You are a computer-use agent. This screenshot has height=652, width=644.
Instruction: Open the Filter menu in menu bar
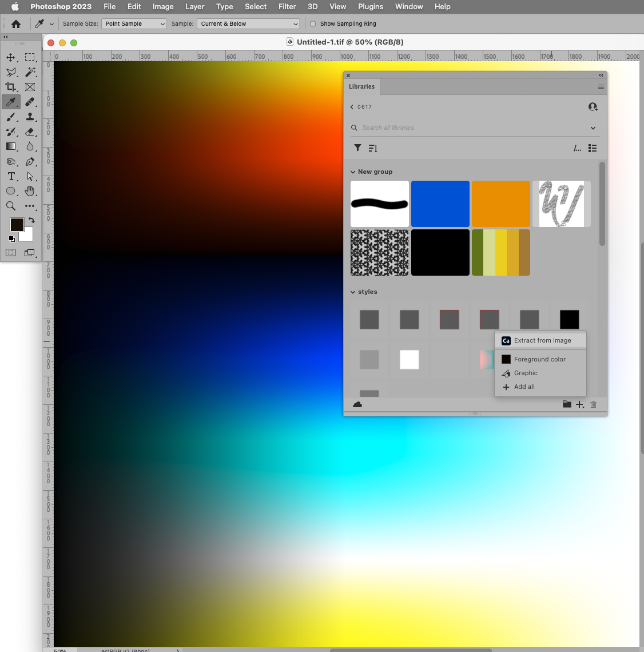point(287,6)
